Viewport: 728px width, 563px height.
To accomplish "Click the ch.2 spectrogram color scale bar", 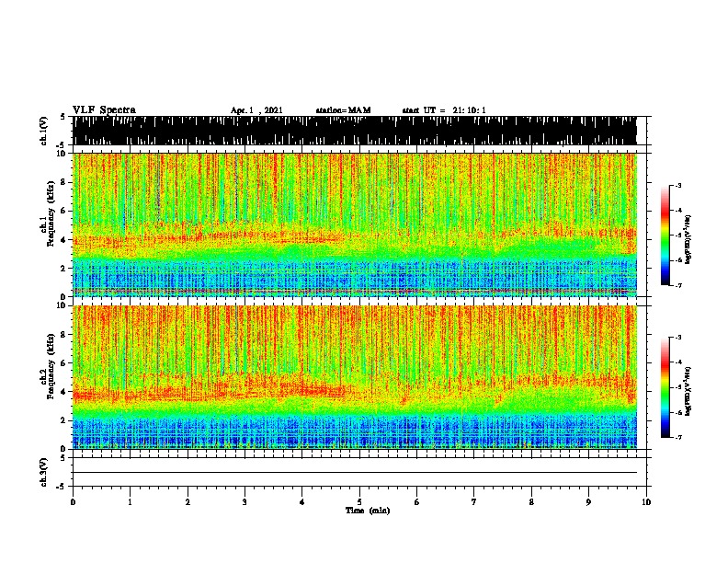I will click(665, 387).
